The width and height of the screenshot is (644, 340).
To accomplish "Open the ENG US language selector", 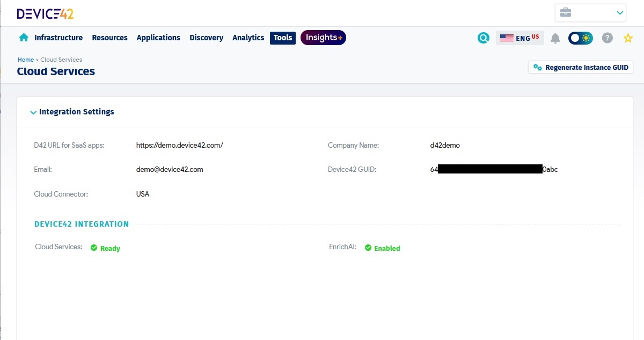I will pos(519,38).
